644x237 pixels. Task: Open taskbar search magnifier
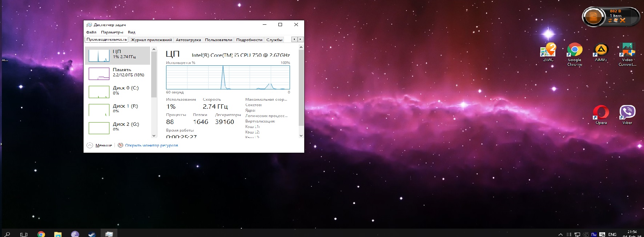coord(7,234)
